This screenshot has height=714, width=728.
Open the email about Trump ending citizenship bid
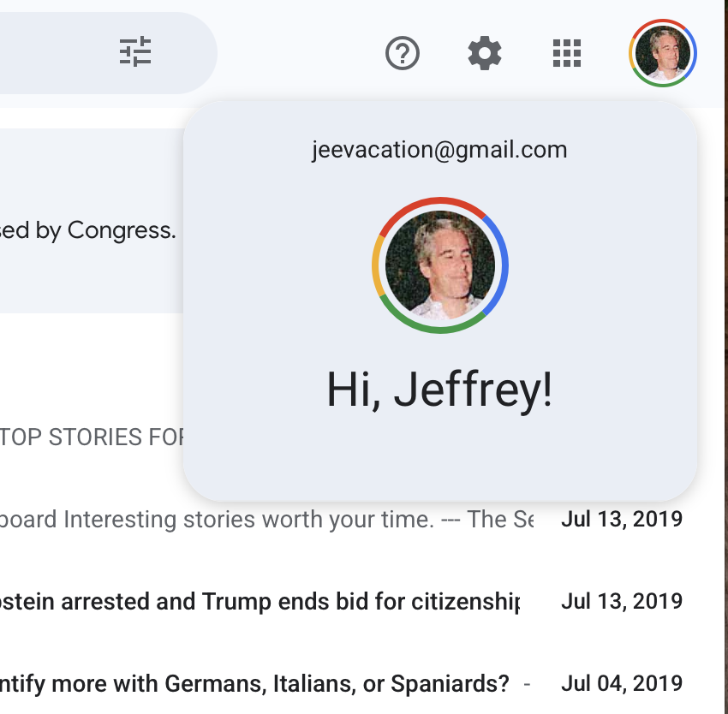pos(257,602)
